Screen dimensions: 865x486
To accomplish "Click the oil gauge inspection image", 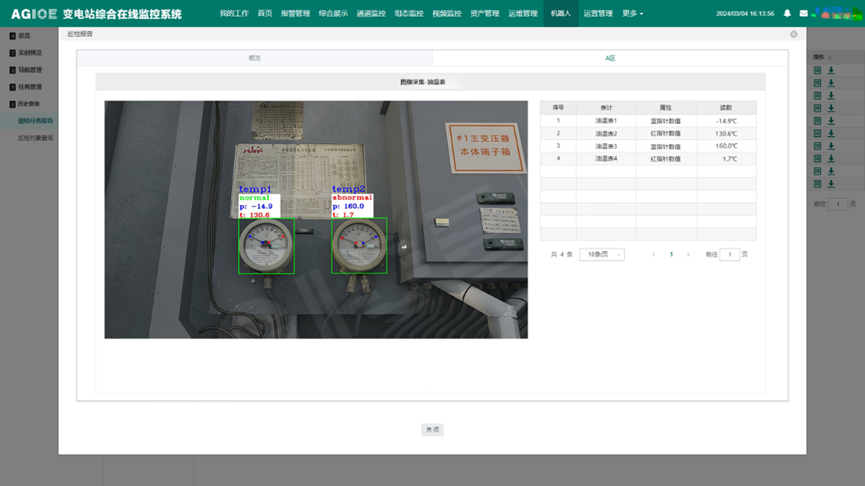I will coord(316,219).
